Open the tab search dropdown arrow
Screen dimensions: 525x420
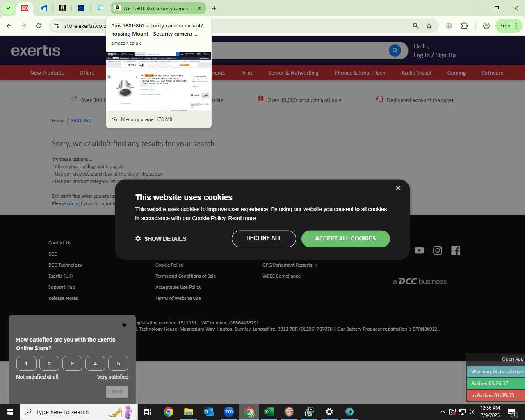pos(8,8)
